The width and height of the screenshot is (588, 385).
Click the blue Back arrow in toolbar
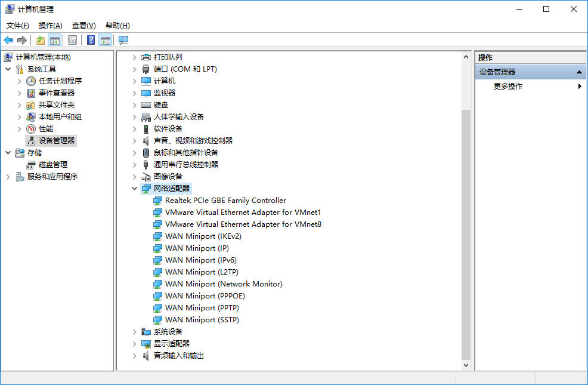click(x=8, y=40)
